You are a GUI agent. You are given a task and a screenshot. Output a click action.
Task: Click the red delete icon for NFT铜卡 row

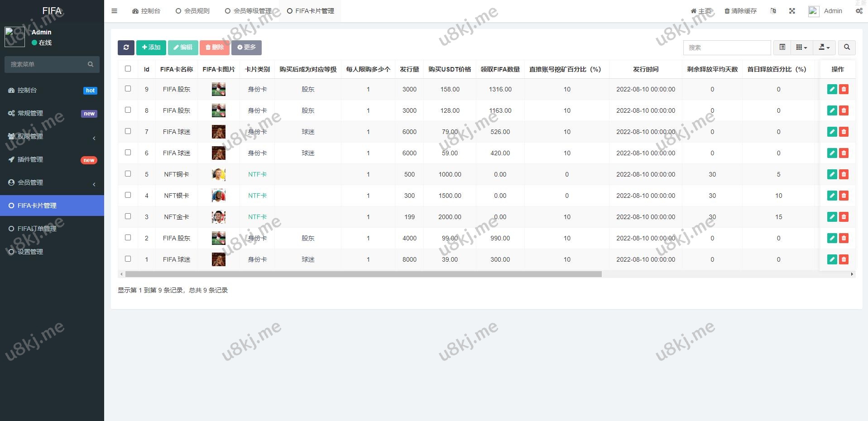(844, 174)
